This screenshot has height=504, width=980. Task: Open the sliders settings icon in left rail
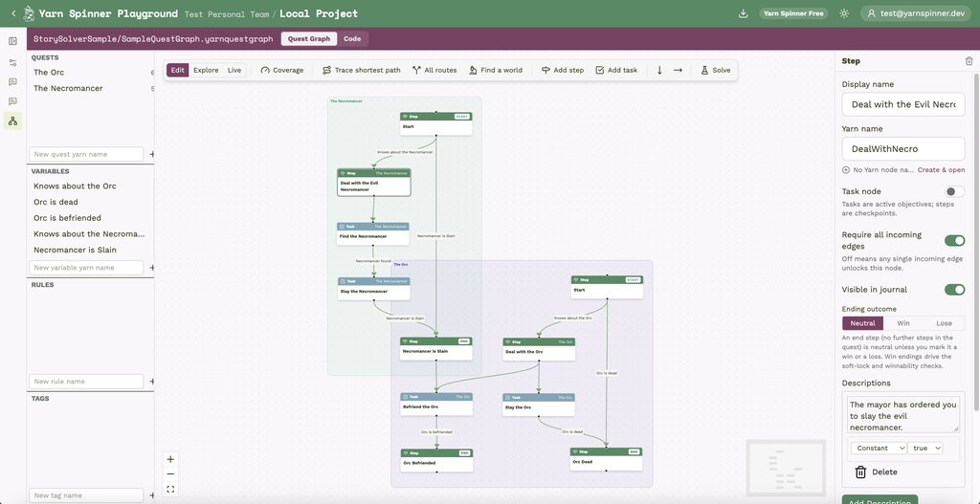point(12,62)
